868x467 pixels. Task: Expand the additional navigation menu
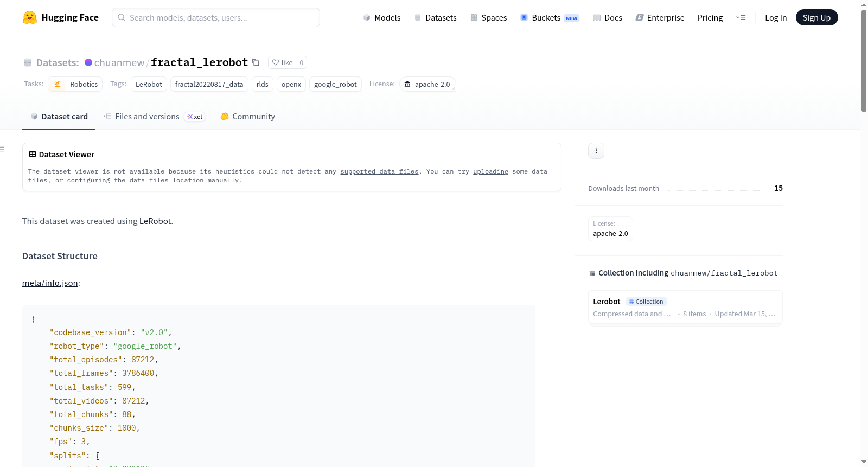tap(741, 17)
